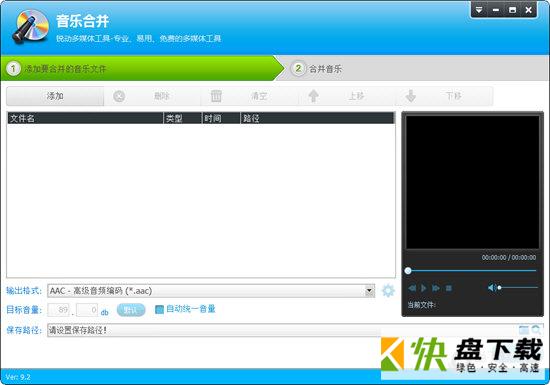
Task: Maximize the 音乐合并 window
Action: click(x=512, y=10)
